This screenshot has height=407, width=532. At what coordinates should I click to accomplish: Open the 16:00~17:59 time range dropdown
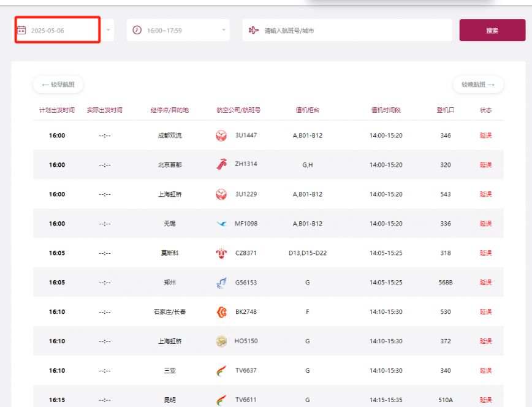pyautogui.click(x=223, y=30)
